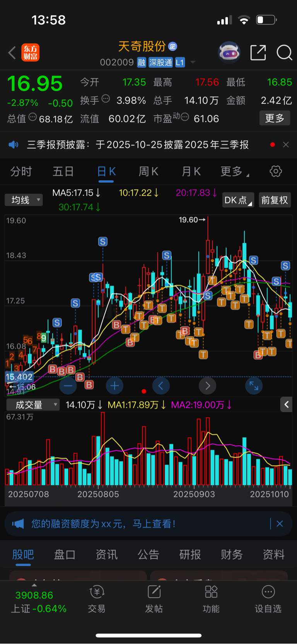Switch to 资讯 tab
Screen dimensions: 297x644
(x=106, y=555)
